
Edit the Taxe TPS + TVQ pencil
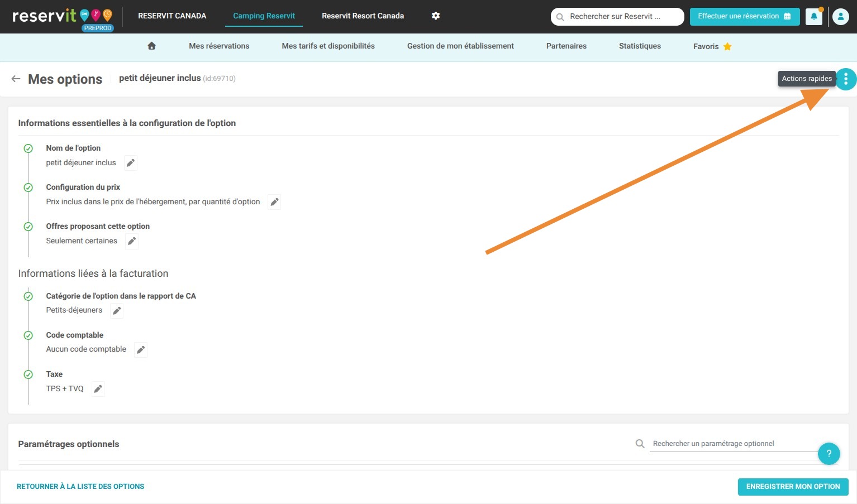pos(98,389)
